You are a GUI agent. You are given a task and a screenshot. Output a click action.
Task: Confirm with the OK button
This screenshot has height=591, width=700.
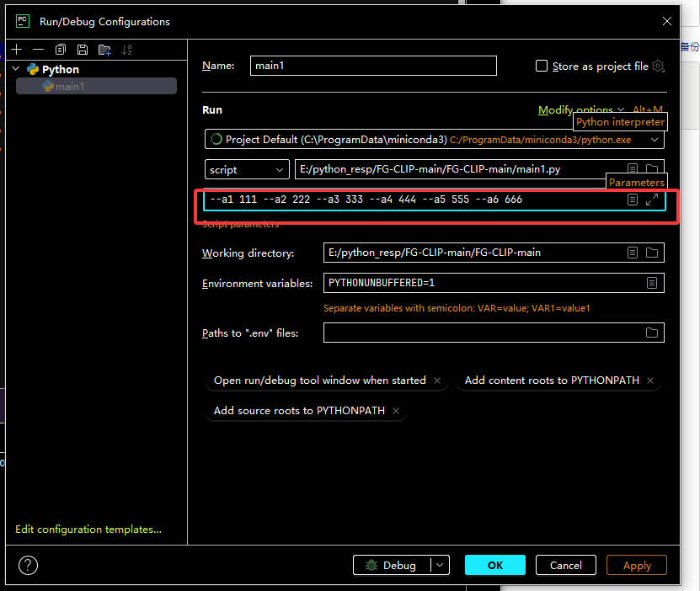[495, 565]
